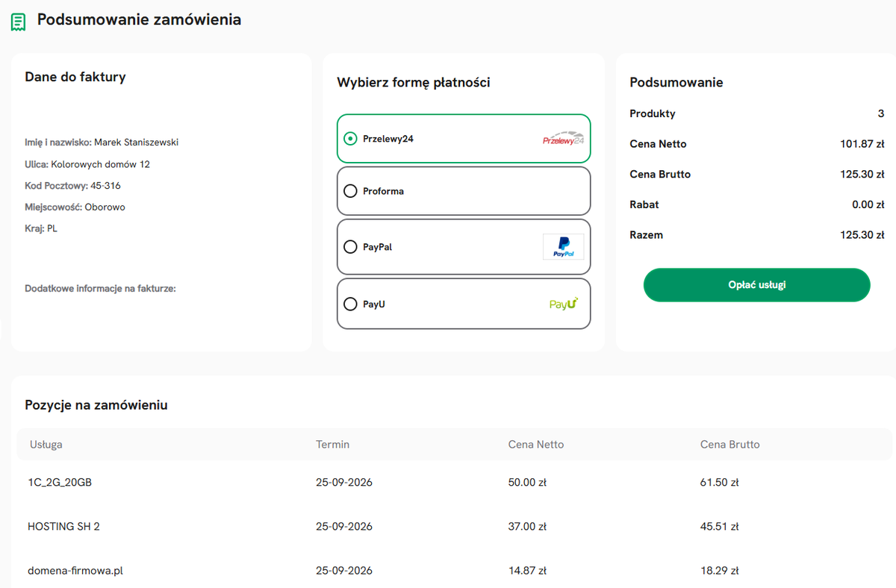The width and height of the screenshot is (896, 588).
Task: Click the 18.29 zł gross price
Action: (720, 571)
